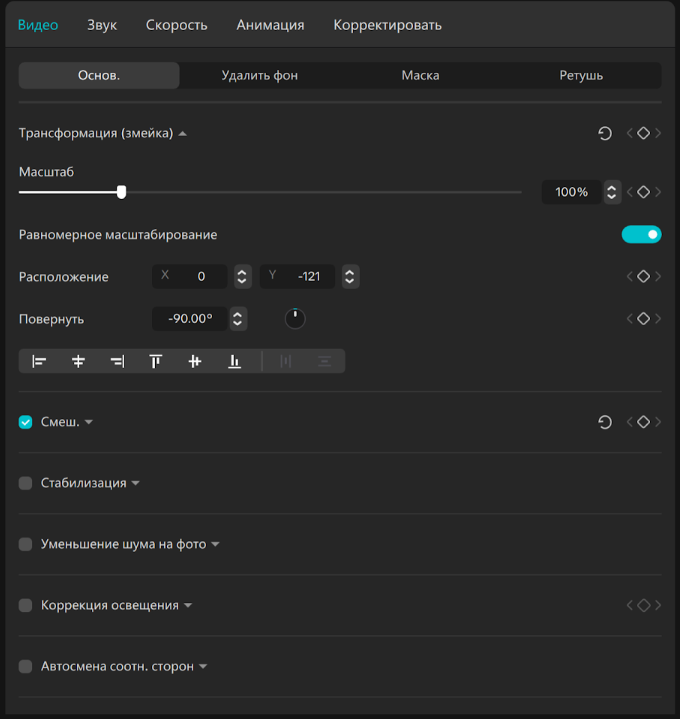Viewport: 680px width, 719px height.
Task: Click the align left icon
Action: click(x=39, y=361)
